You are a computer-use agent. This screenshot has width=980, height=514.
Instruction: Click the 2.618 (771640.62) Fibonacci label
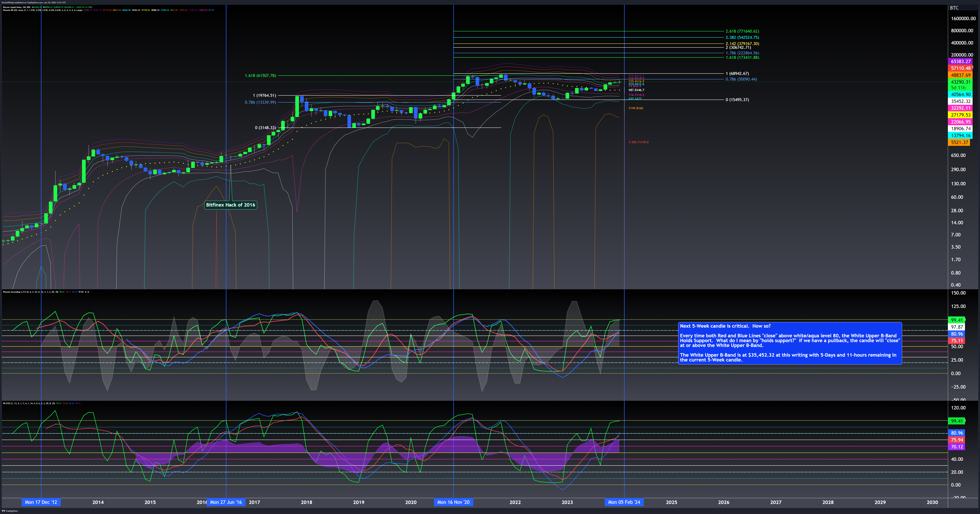coord(742,31)
